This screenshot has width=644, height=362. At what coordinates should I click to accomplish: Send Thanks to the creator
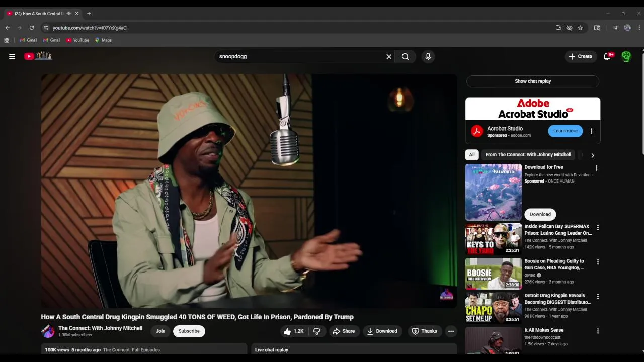pos(424,331)
